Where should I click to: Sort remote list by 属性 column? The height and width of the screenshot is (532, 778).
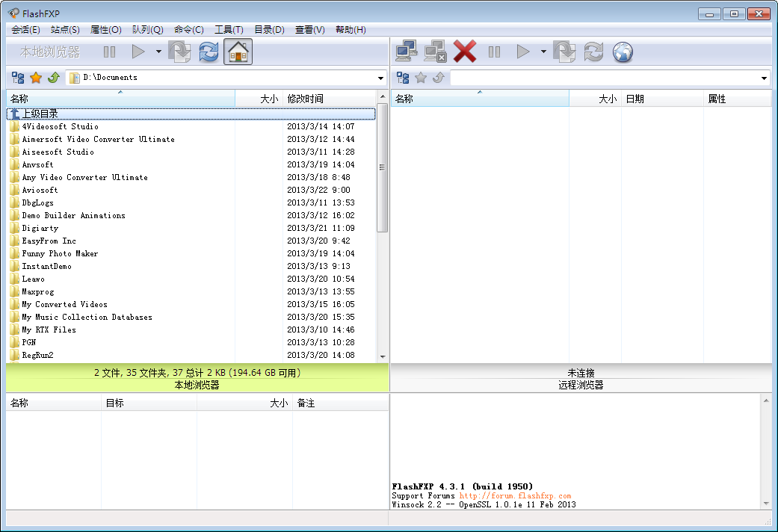coord(738,99)
